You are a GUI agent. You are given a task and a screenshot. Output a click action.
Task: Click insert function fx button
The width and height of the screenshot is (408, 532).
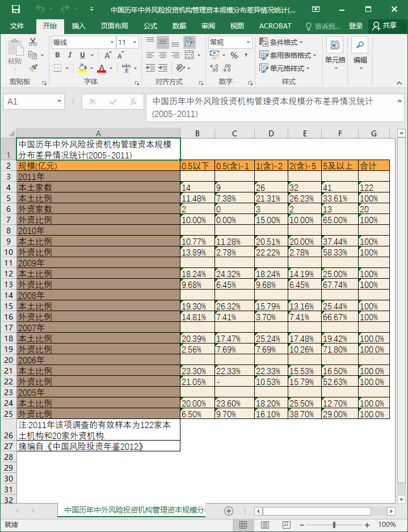point(133,102)
